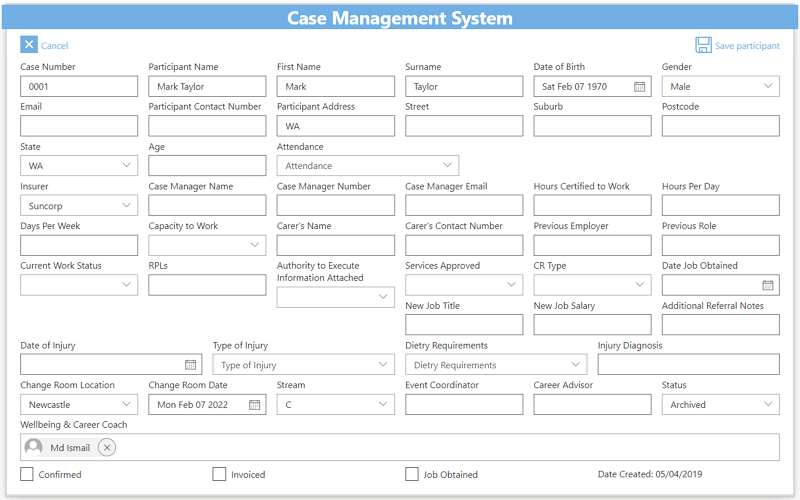Viewport: 800px width, 500px height.
Task: Expand Change Room Location dropdown showing Newcastle
Action: [79, 405]
